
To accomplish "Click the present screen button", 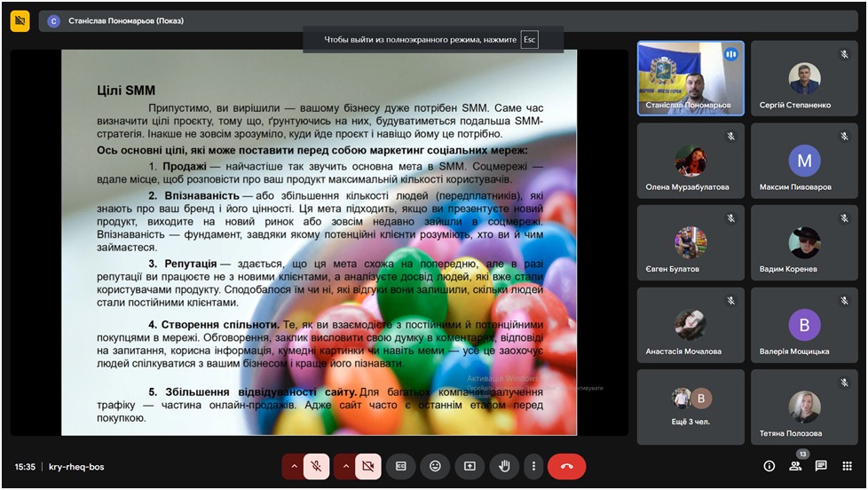I will 470,466.
